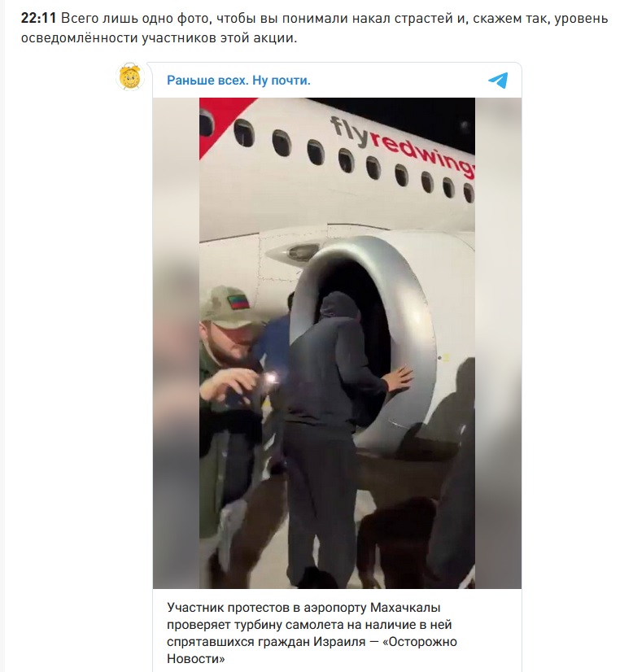Open the alarm clock channel avatar
The width and height of the screenshot is (633, 672).
tap(130, 77)
